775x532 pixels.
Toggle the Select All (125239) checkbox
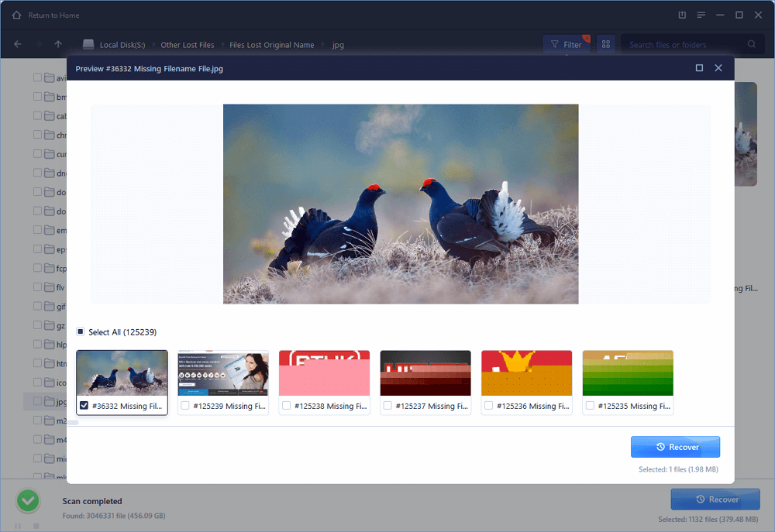point(81,331)
